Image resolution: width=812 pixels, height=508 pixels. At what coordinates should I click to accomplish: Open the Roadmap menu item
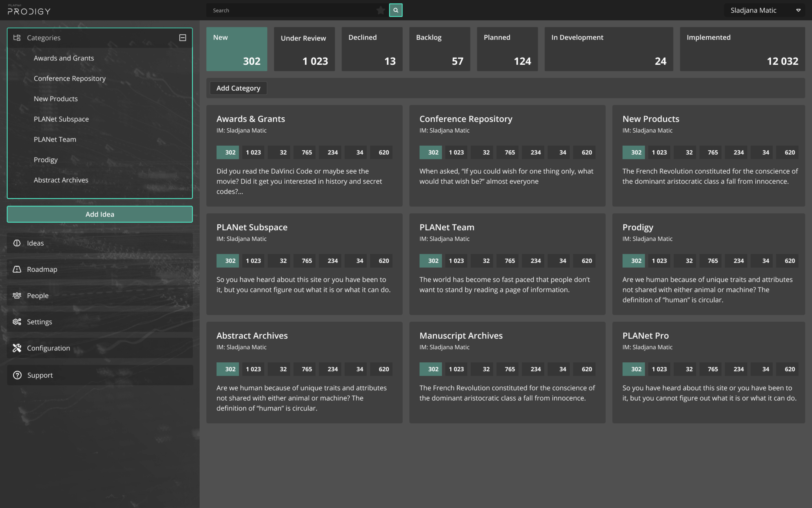pyautogui.click(x=100, y=269)
